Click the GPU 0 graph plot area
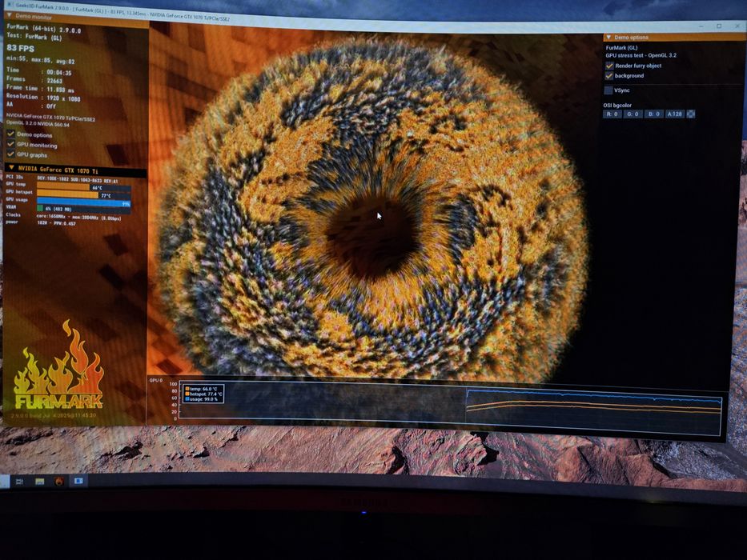The width and height of the screenshot is (747, 560). coord(450,407)
